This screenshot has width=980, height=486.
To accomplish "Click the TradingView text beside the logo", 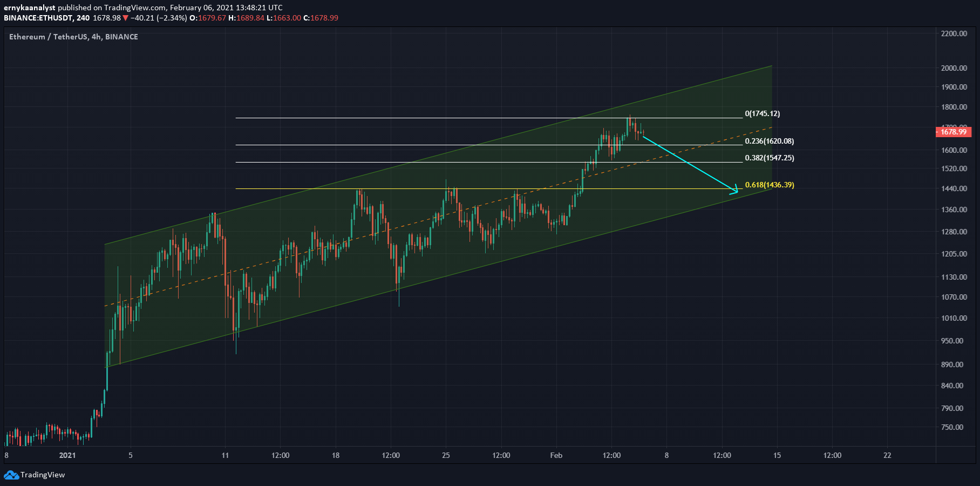I will (43, 475).
